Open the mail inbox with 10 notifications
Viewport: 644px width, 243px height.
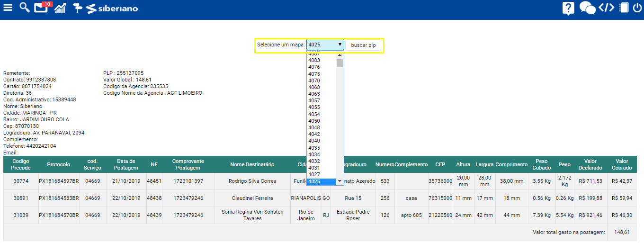[42, 7]
